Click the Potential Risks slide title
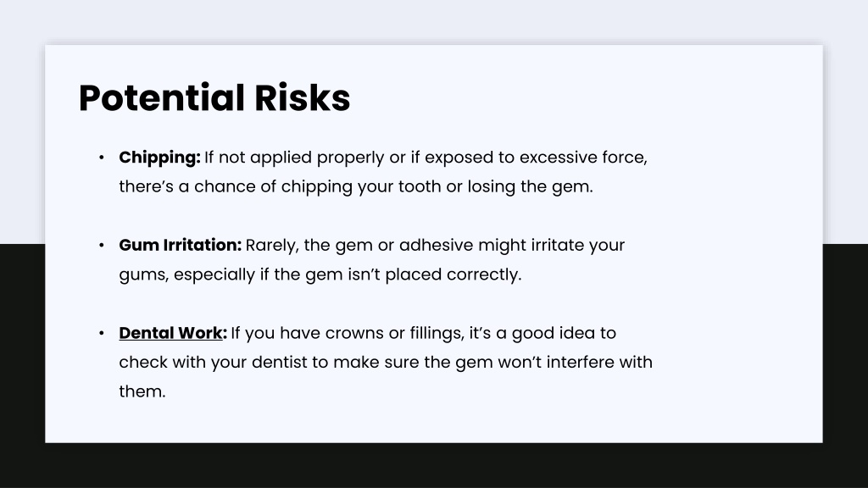This screenshot has height=488, width=868. coord(214,98)
